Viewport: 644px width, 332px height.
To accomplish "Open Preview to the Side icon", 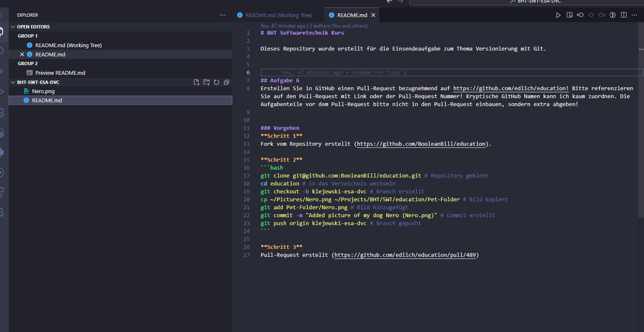I will coord(569,15).
